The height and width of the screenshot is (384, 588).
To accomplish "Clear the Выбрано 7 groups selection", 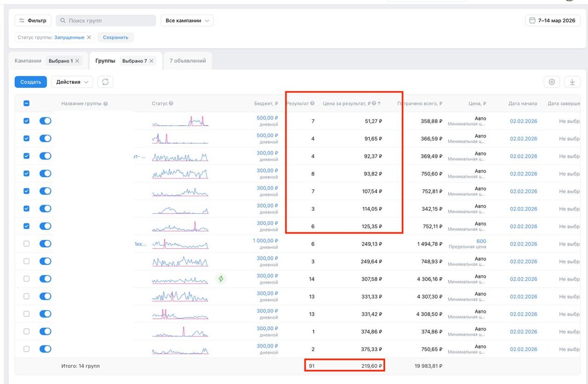I will [151, 61].
